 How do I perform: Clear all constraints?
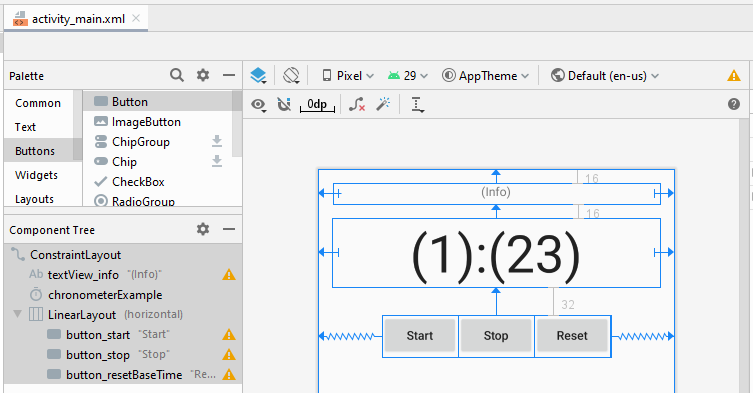pyautogui.click(x=357, y=104)
